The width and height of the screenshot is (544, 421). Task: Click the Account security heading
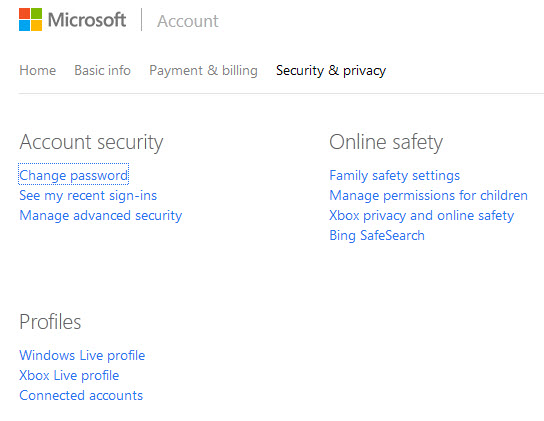click(x=91, y=142)
